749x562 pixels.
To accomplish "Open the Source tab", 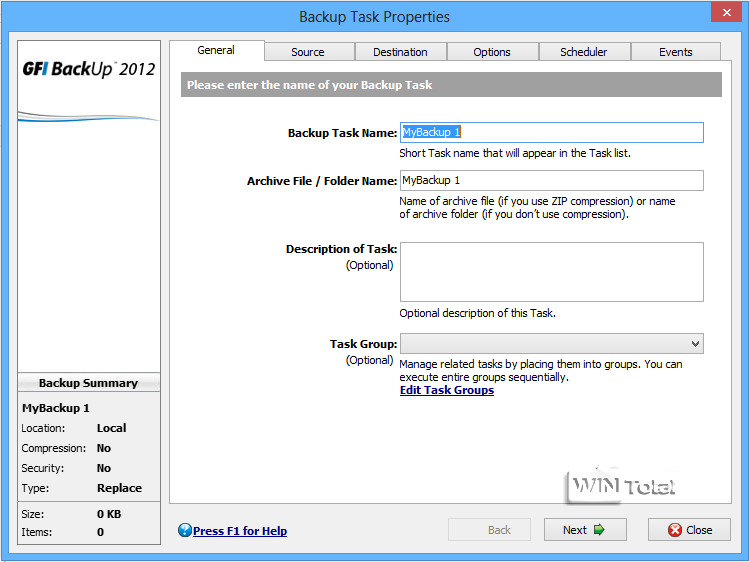I will point(308,52).
